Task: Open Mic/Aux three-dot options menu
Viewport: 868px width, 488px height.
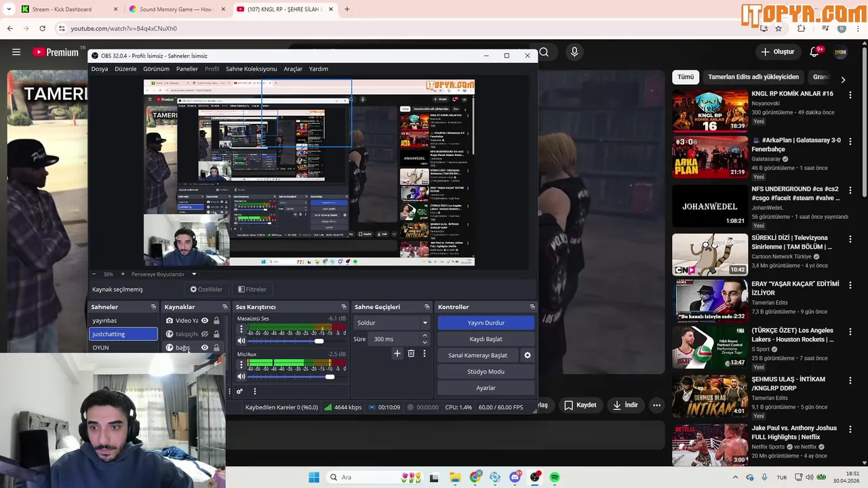Action: pyautogui.click(x=241, y=364)
